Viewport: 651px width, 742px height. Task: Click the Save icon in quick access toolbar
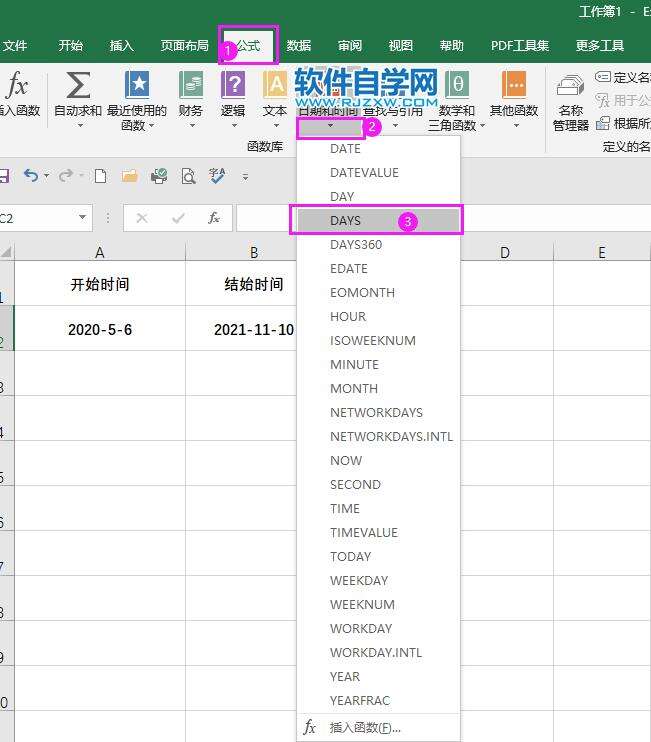click(x=4, y=176)
